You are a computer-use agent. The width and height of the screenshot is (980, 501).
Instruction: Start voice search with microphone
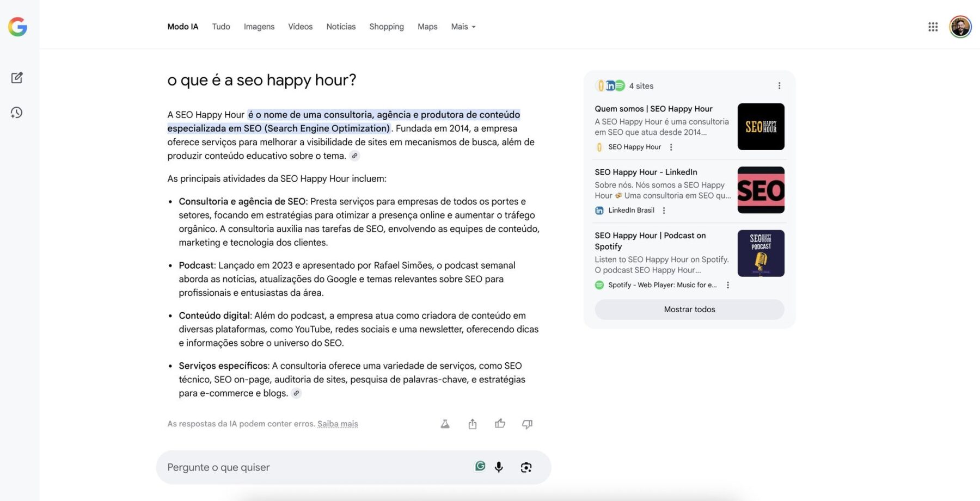click(499, 467)
